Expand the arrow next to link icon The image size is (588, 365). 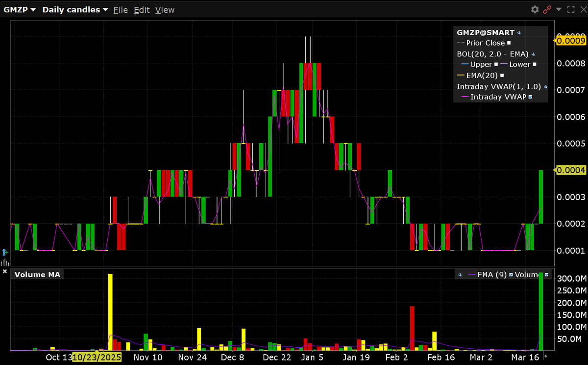point(558,9)
